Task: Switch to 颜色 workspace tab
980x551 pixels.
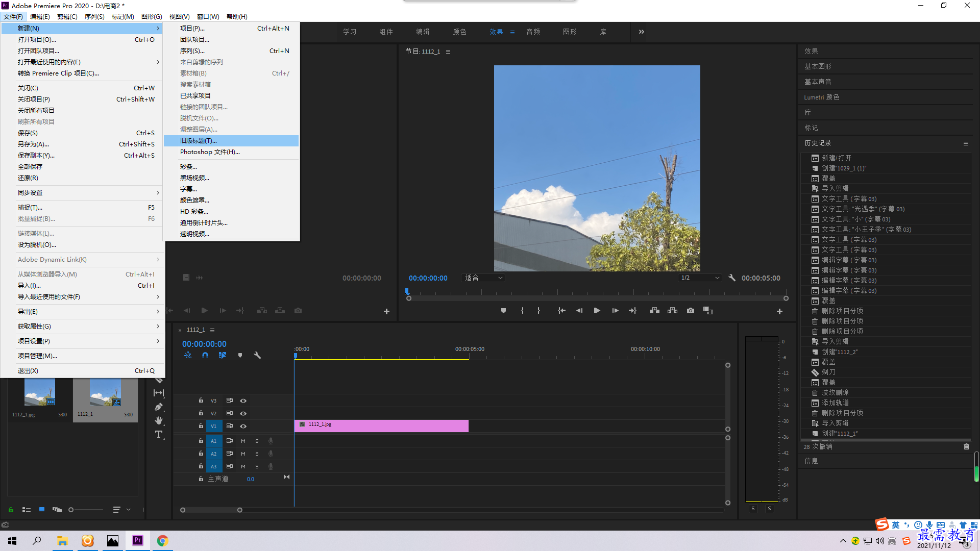Action: [x=459, y=32]
